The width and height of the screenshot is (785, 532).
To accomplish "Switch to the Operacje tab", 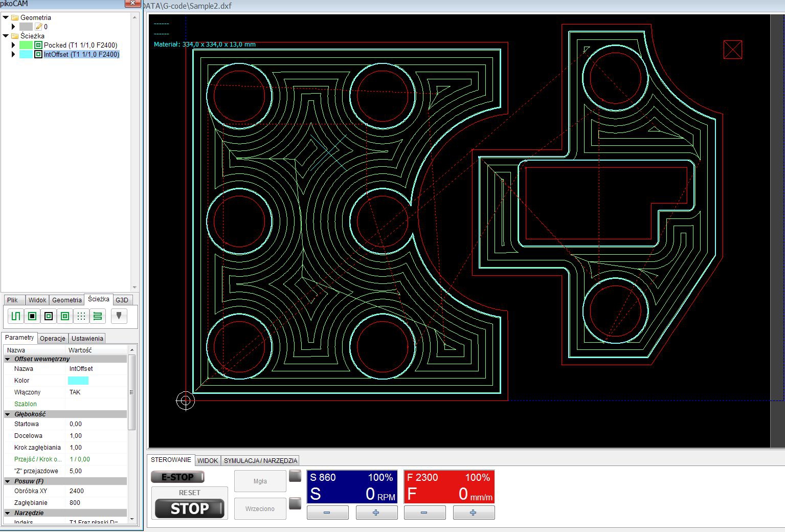I will [53, 339].
